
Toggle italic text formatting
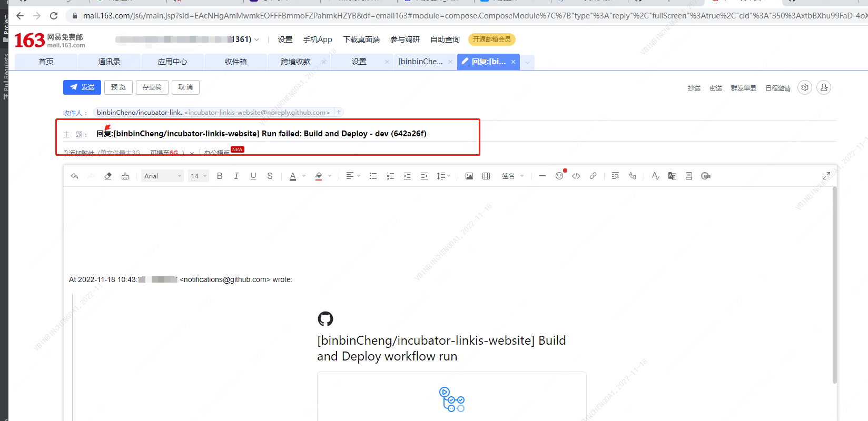[236, 176]
